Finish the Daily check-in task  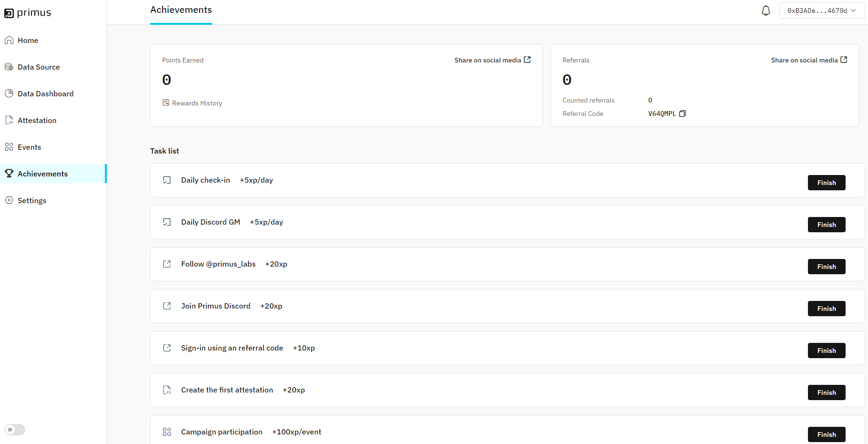tap(826, 183)
